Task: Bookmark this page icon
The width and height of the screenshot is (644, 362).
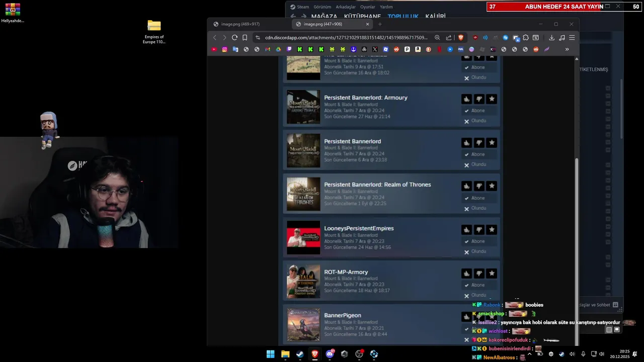Action: click(x=245, y=38)
